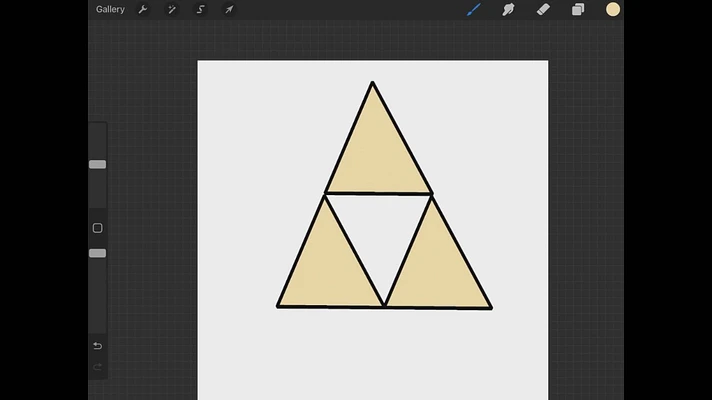Activate the Transform arrow tool

pos(229,10)
